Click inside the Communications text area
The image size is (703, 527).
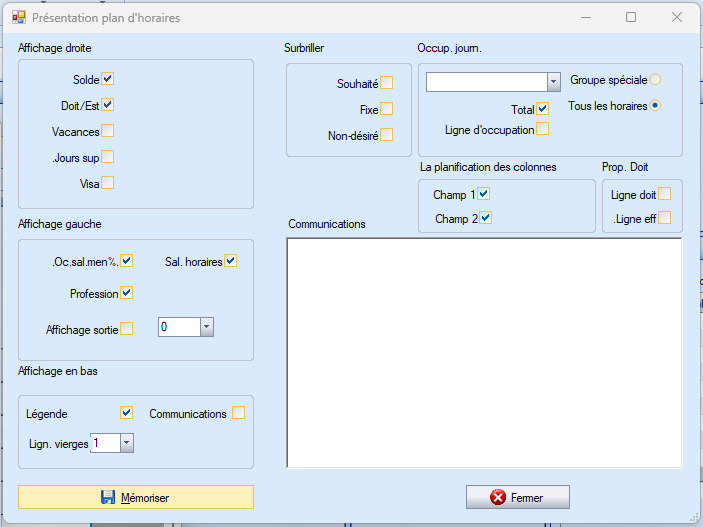pyautogui.click(x=484, y=352)
